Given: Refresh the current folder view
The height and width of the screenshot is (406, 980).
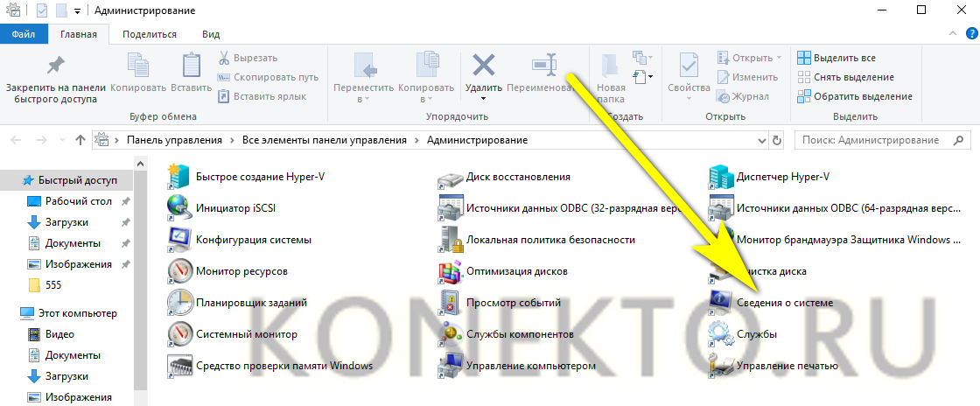Looking at the screenshot, I should tap(777, 141).
